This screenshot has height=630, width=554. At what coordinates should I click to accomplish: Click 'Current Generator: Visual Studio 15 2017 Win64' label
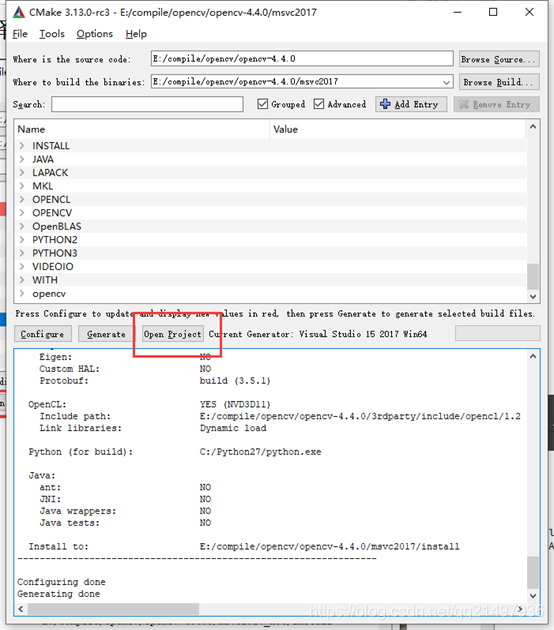317,334
